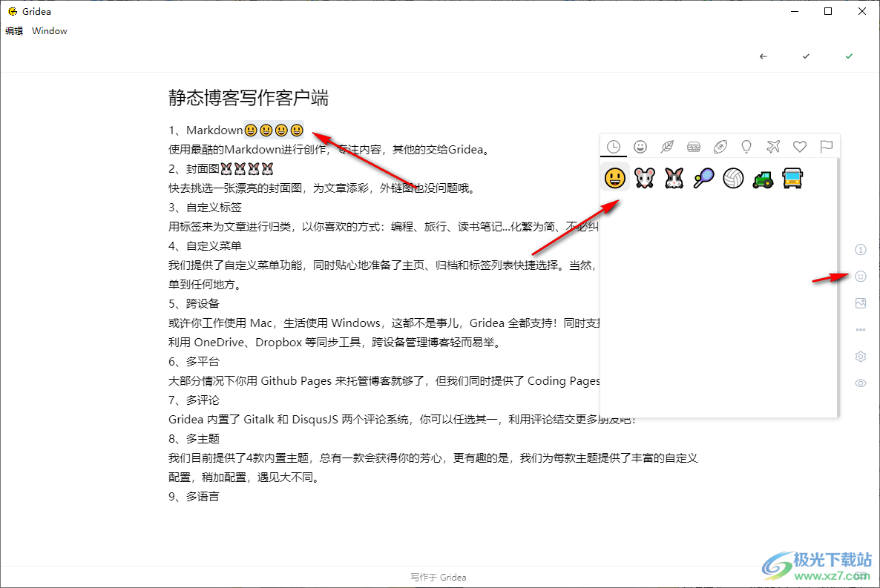Insert the green tractor emoji
880x588 pixels.
point(763,179)
